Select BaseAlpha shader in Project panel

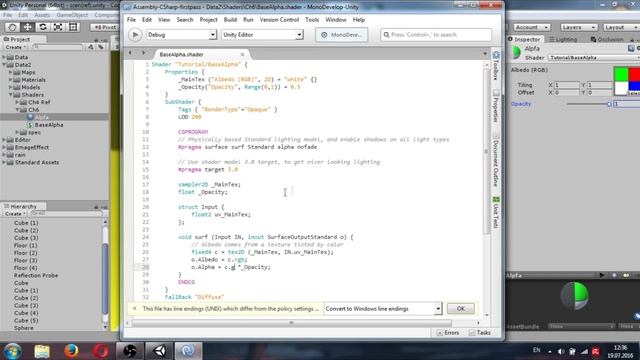pyautogui.click(x=48, y=124)
